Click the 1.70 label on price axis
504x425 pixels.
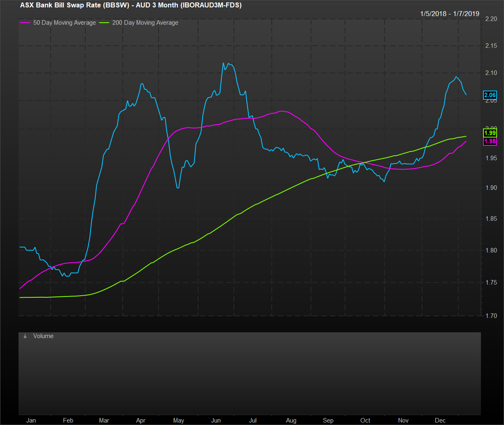492,316
